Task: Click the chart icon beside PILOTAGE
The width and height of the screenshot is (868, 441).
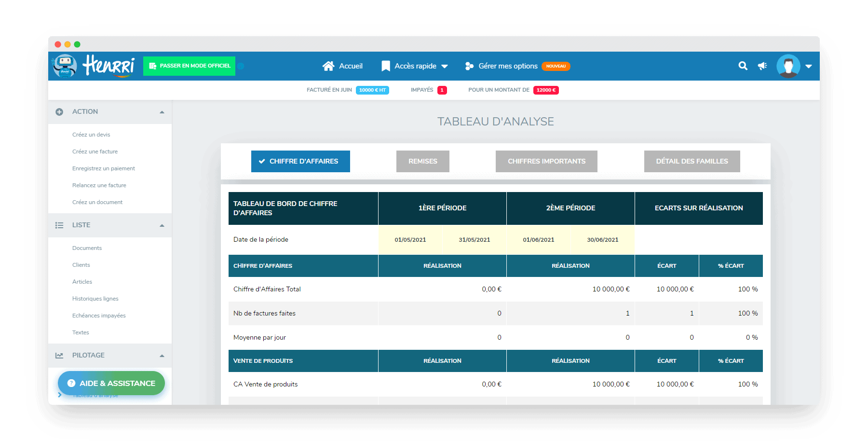Action: tap(59, 356)
